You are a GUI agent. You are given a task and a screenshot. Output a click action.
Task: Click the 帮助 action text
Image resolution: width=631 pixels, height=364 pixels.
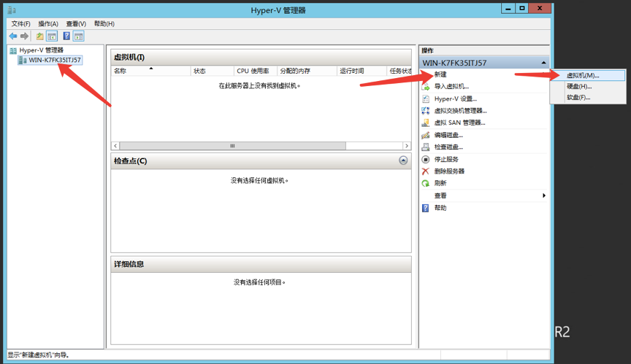(x=440, y=208)
